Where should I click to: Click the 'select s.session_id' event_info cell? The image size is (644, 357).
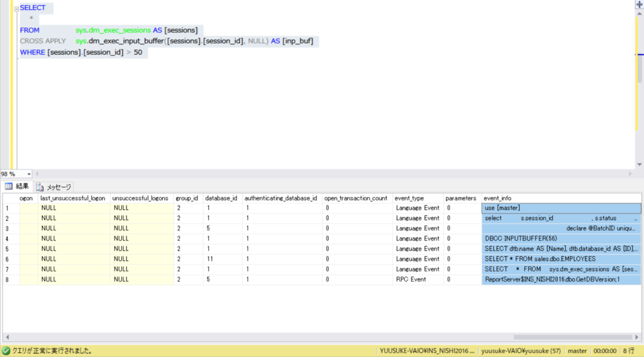pyautogui.click(x=561, y=218)
